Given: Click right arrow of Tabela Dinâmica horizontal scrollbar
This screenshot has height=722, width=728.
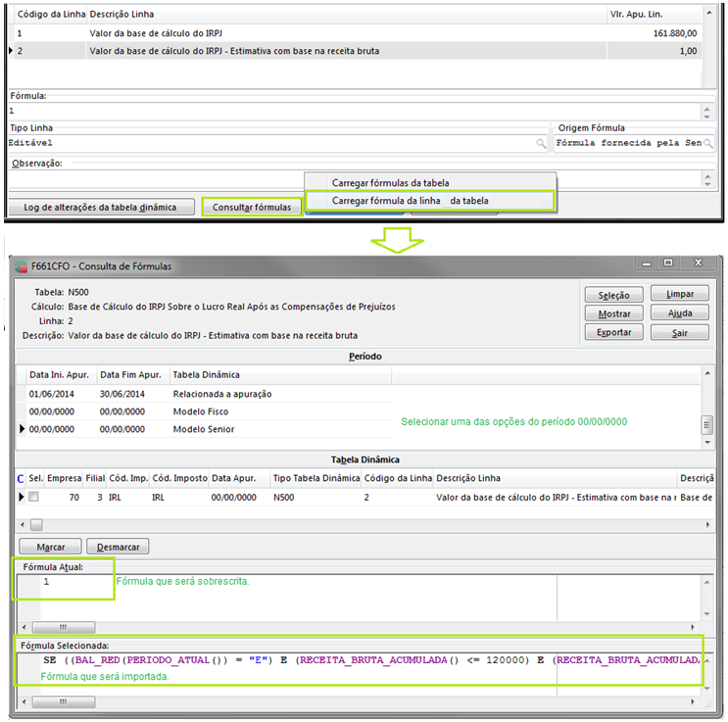Looking at the screenshot, I should (x=707, y=525).
